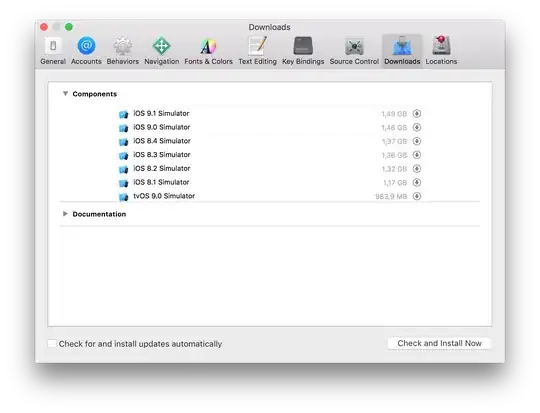The image size is (540, 413).
Task: Click the 1,46 GB size value
Action: [x=394, y=127]
